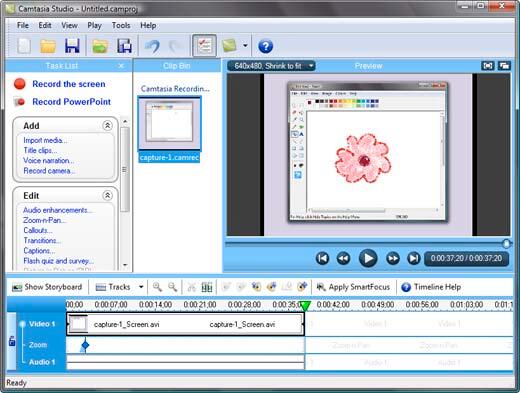
Task: Click the split clip icon
Action: pyautogui.click(x=207, y=287)
